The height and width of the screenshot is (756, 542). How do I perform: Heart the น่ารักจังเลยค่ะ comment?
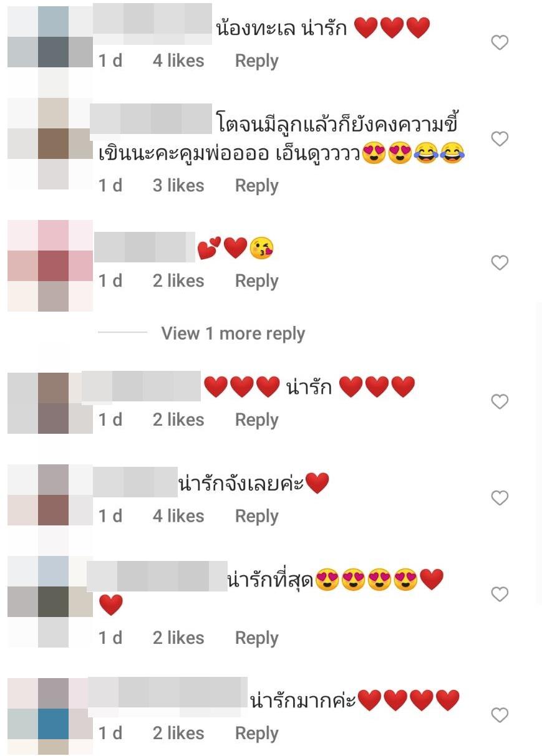click(500, 497)
